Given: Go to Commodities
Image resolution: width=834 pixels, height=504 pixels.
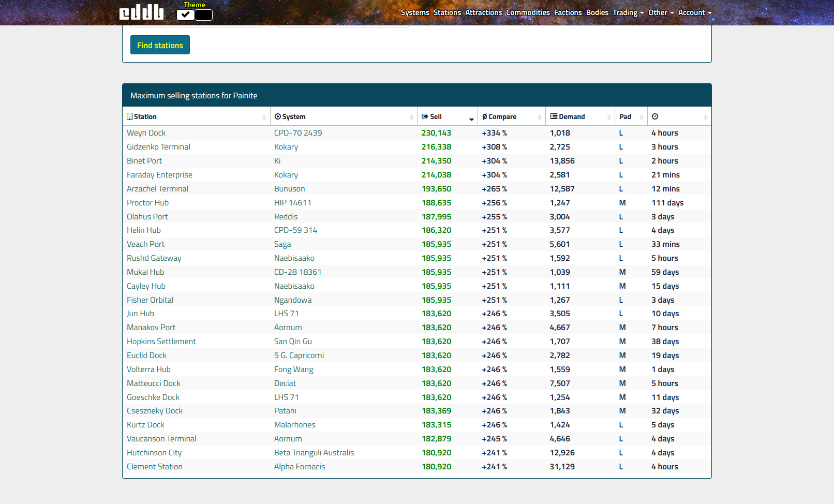Looking at the screenshot, I should [x=528, y=12].
